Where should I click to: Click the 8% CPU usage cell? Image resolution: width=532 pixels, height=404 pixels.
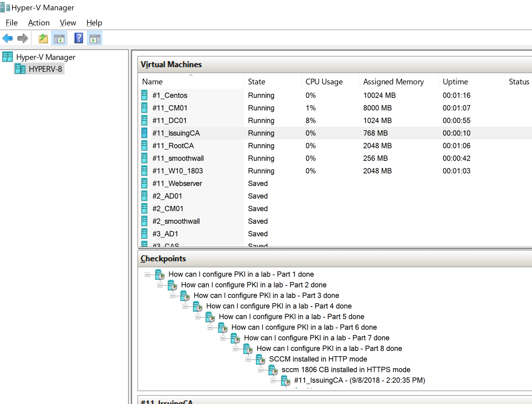point(311,120)
